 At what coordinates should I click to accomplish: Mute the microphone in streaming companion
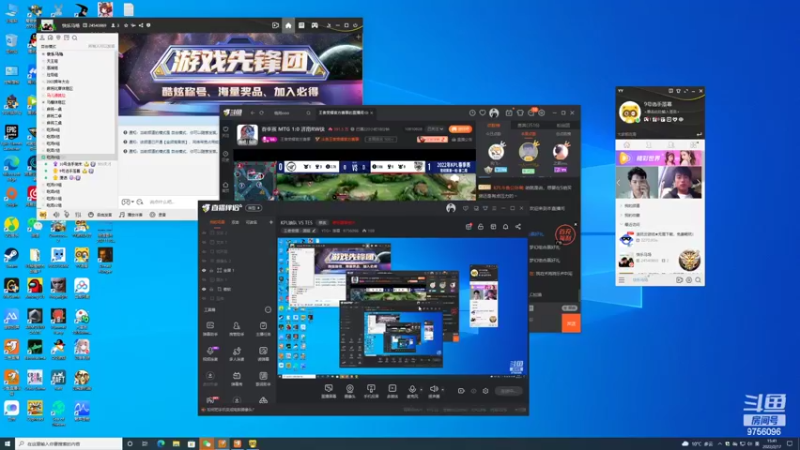(x=412, y=390)
